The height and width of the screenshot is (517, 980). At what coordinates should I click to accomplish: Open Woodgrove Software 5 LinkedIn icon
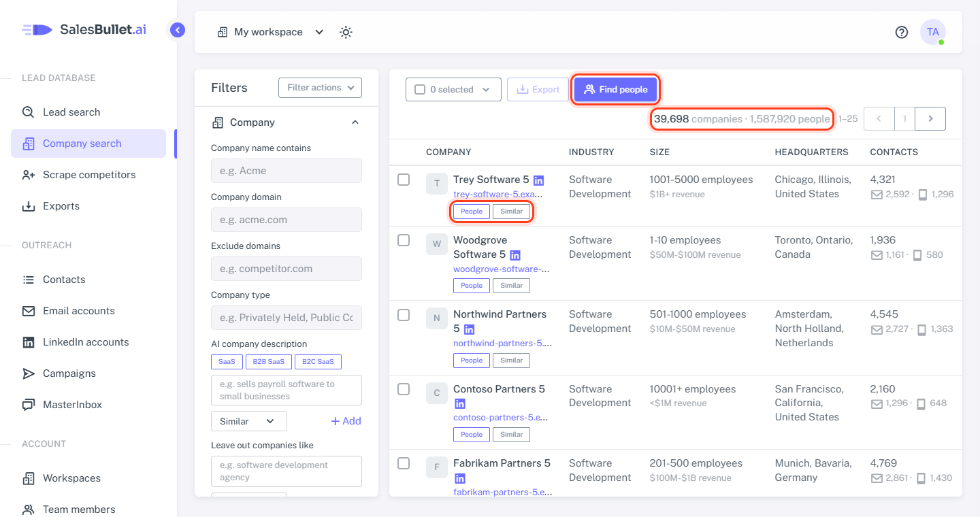[x=515, y=255]
